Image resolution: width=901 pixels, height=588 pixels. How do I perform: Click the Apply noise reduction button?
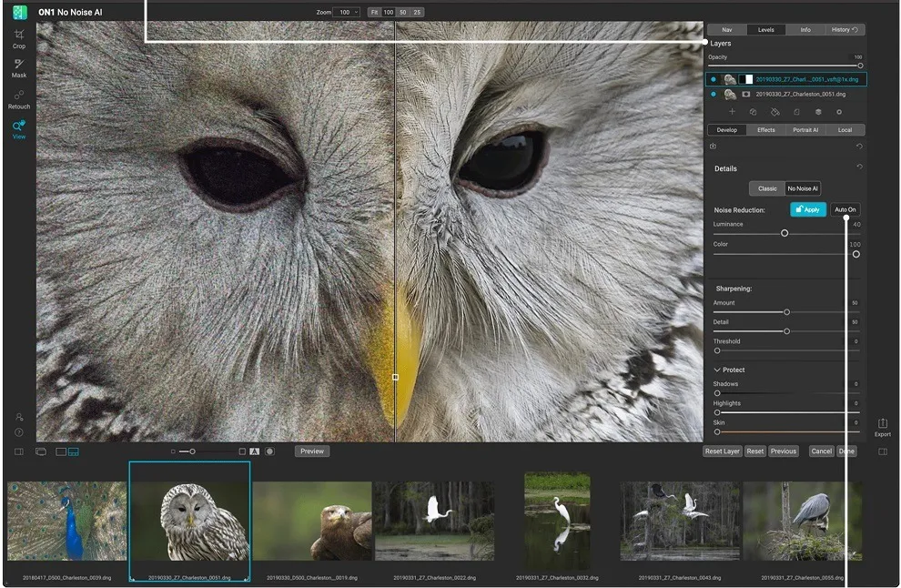[808, 209]
